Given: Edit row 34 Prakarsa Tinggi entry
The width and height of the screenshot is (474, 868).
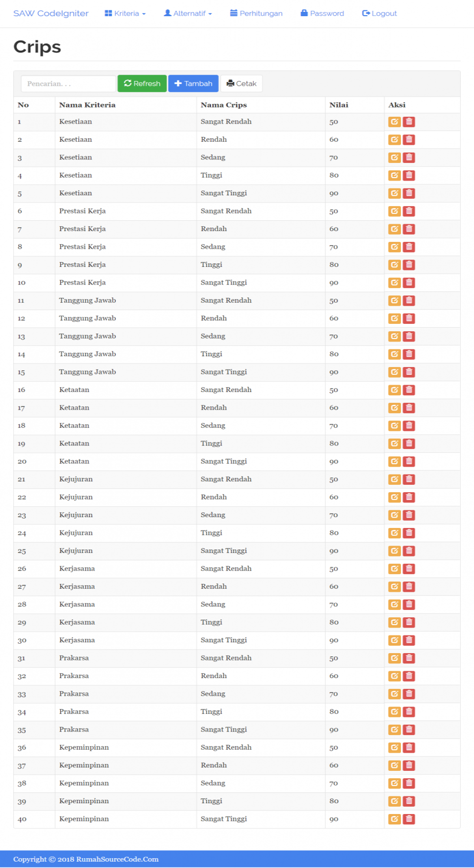Looking at the screenshot, I should point(395,712).
